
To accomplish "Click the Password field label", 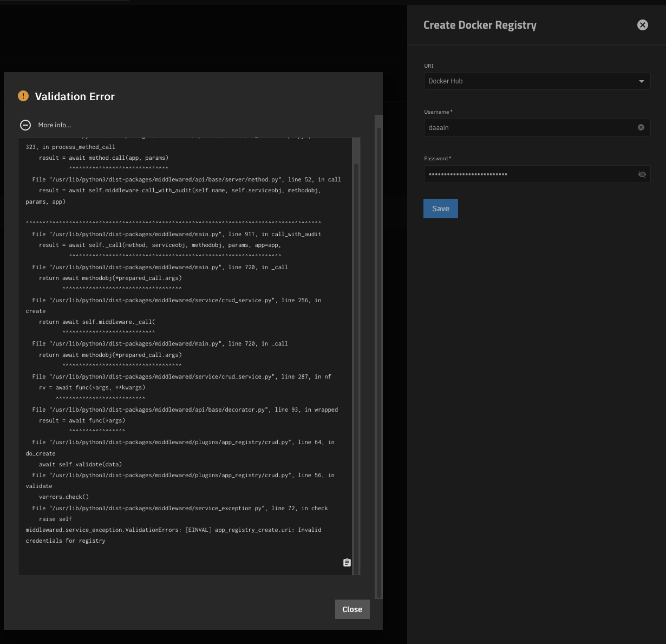I will click(x=436, y=159).
